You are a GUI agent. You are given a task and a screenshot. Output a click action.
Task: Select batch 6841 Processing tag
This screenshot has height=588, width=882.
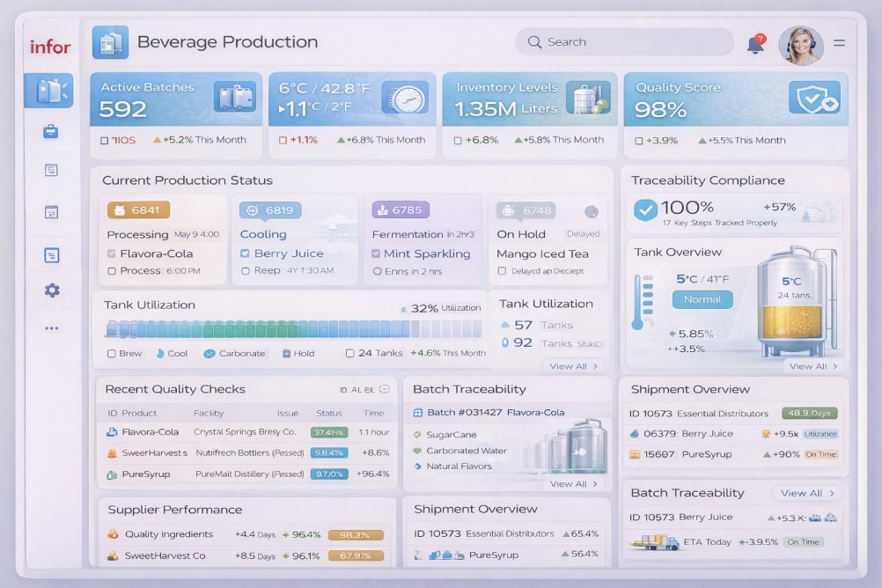pyautogui.click(x=138, y=210)
